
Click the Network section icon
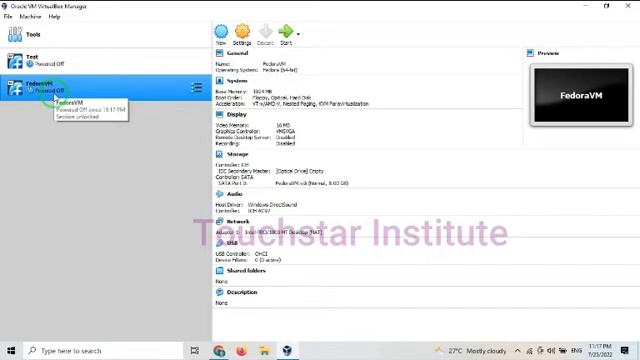coord(220,222)
